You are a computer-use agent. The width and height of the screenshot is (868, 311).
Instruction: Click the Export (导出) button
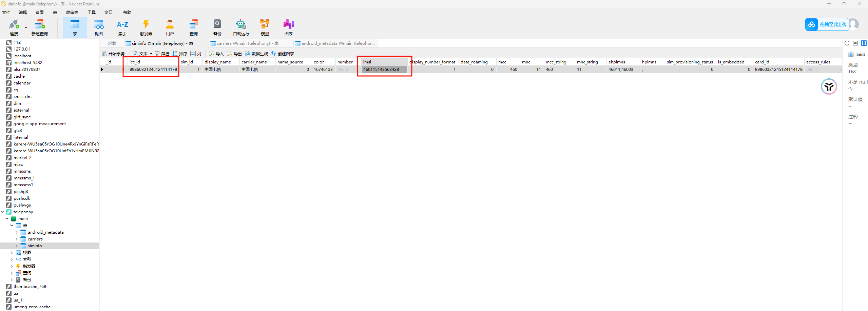point(234,54)
